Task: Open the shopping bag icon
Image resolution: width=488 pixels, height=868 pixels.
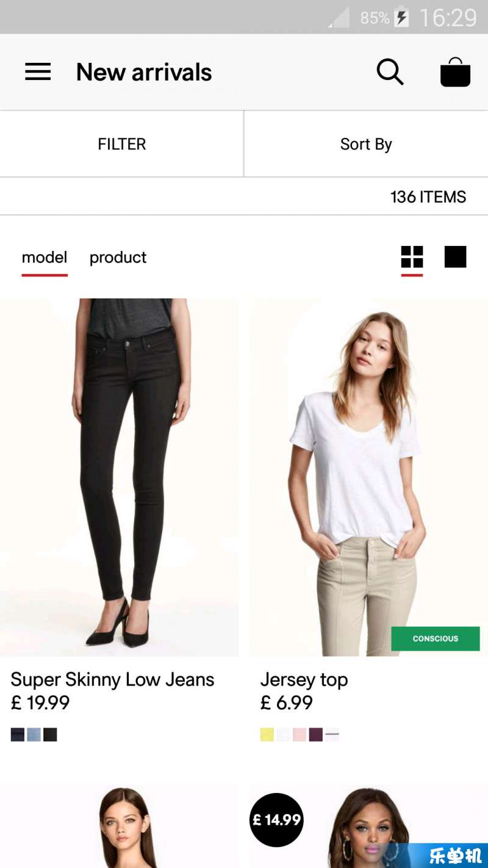Action: [x=455, y=72]
